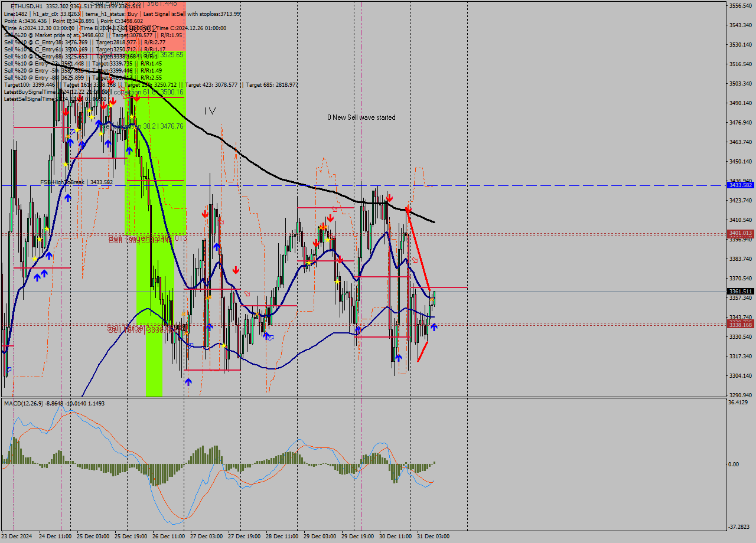
Task: Click the 3503.340 price axis label
Action: tap(741, 84)
